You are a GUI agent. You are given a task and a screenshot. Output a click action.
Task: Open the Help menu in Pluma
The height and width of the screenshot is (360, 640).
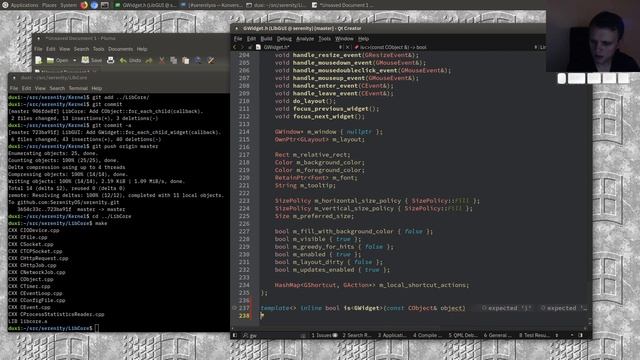tap(142, 49)
